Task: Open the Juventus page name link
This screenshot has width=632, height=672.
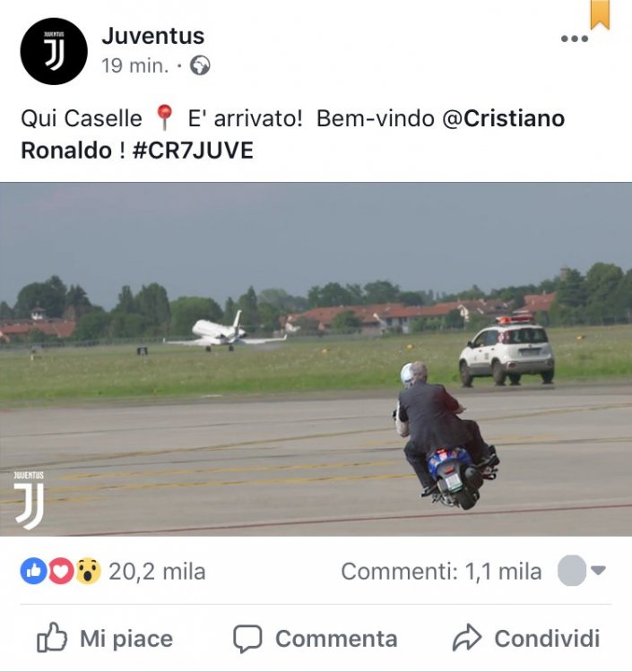Action: coord(153,36)
